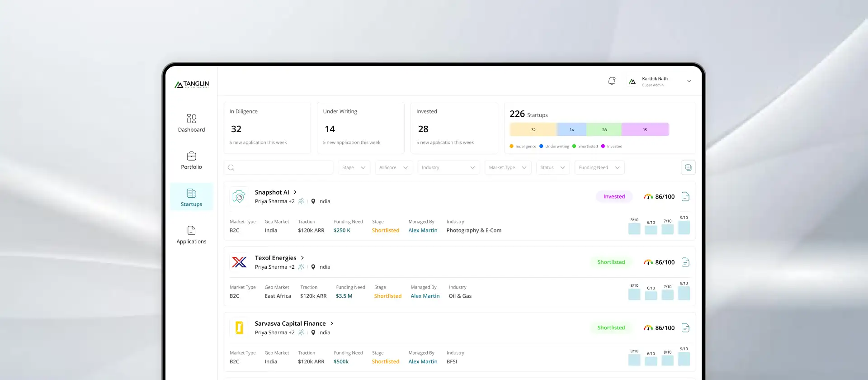Expand the Status filter dropdown

tap(552, 167)
